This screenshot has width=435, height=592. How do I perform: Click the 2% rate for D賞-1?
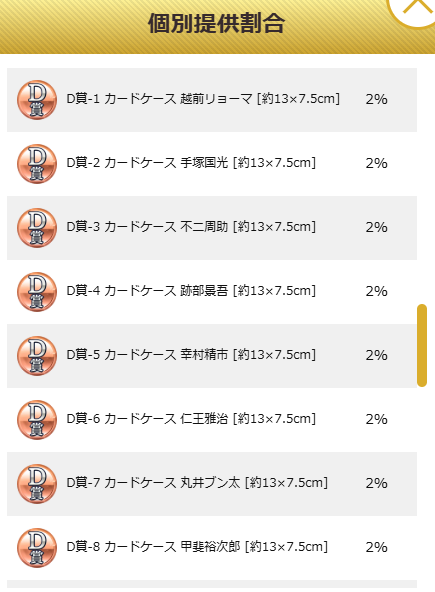[x=376, y=99]
